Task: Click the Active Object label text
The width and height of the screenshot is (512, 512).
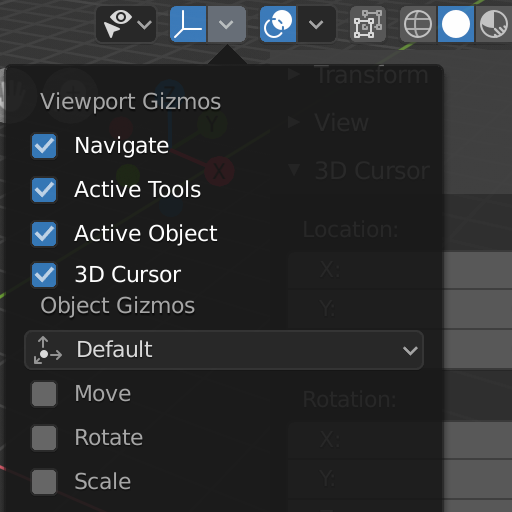Action: pos(146,234)
